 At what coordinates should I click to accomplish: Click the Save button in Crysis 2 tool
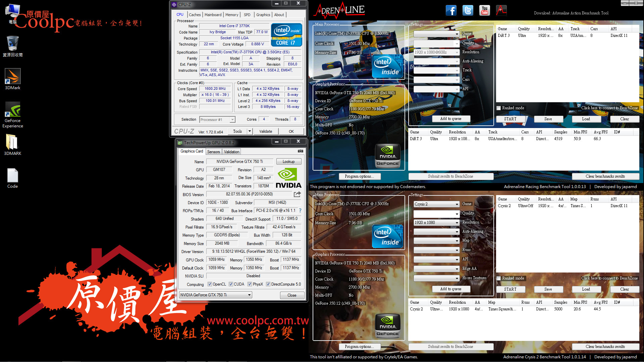point(548,289)
